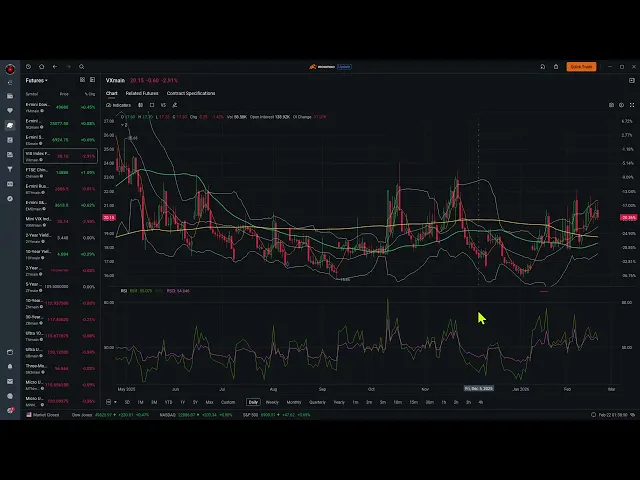Image resolution: width=640 pixels, height=480 pixels.
Task: Click the lock icon in top bar
Action: point(556,67)
